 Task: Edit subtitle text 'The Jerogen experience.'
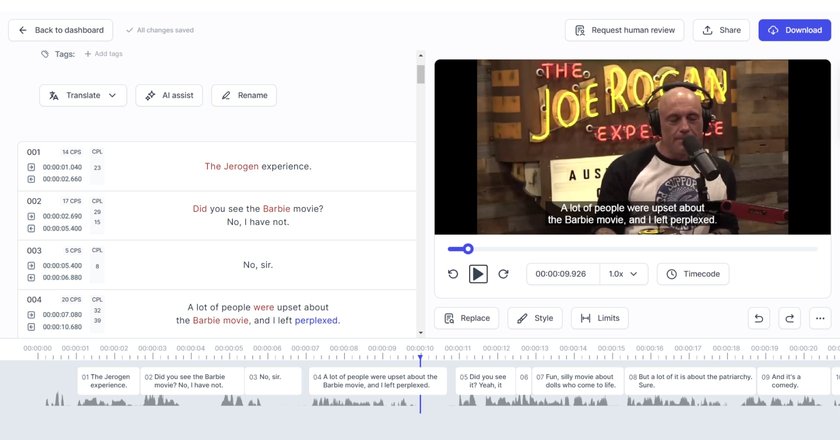pyautogui.click(x=258, y=167)
